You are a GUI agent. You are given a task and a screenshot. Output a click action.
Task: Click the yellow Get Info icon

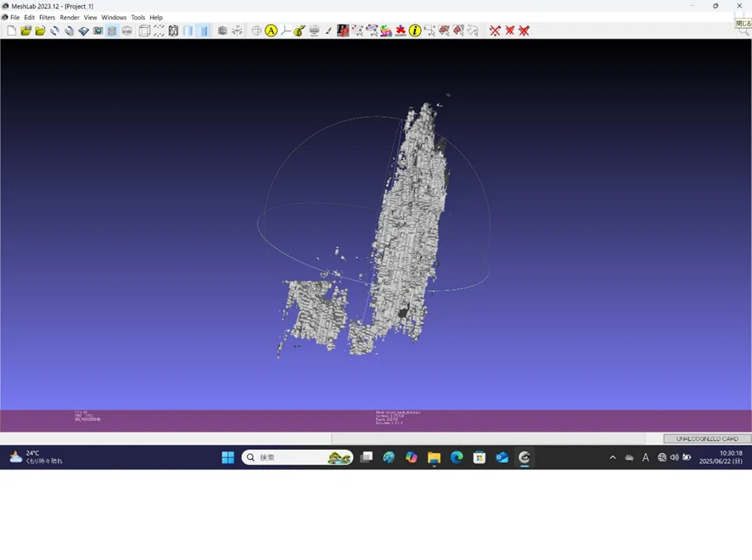(415, 31)
